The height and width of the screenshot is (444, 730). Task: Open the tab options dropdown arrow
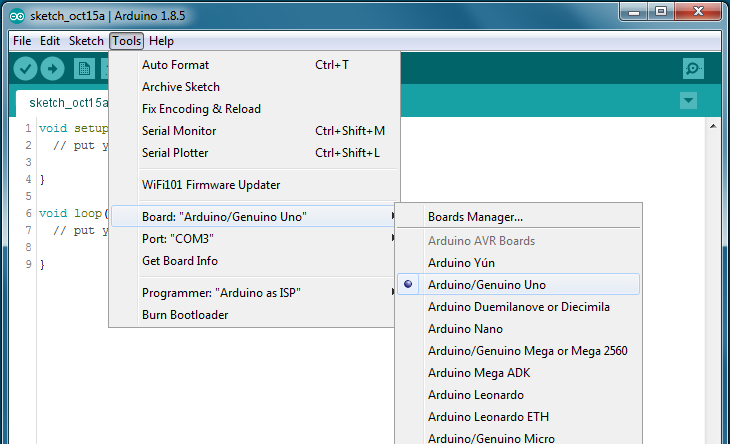[688, 100]
